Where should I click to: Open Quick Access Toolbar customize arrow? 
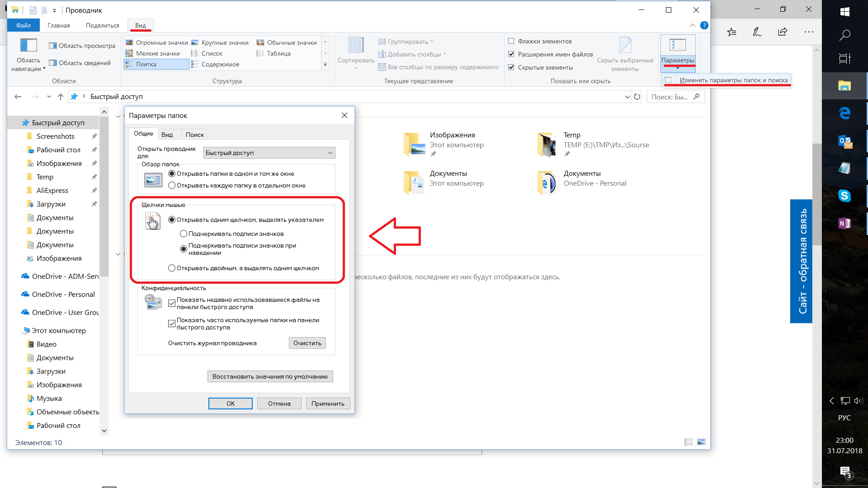[x=54, y=10]
